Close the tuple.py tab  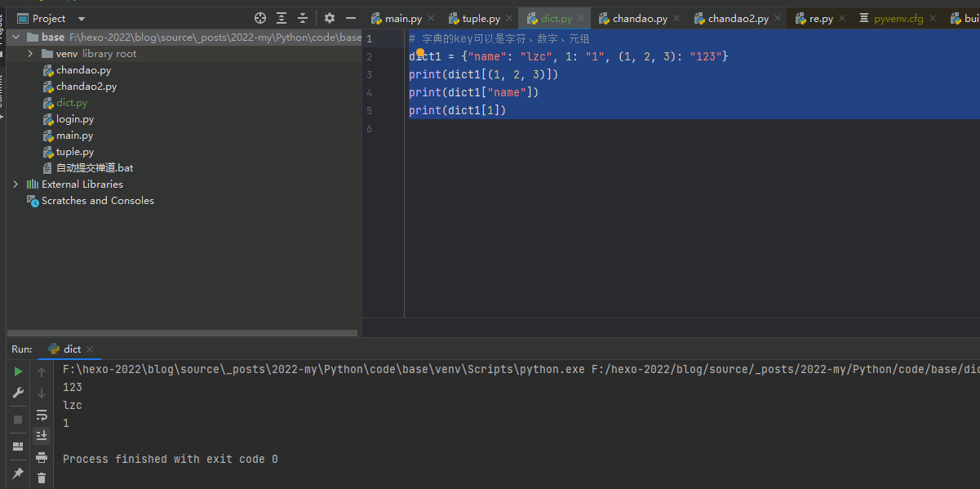click(x=510, y=18)
